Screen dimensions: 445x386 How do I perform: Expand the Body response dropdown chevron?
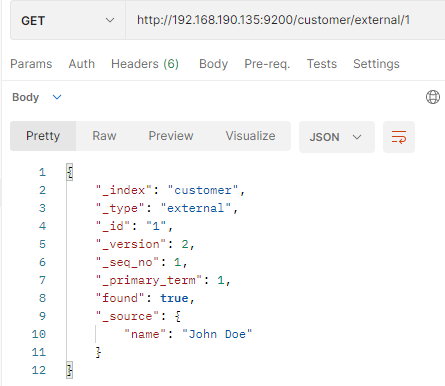[57, 97]
